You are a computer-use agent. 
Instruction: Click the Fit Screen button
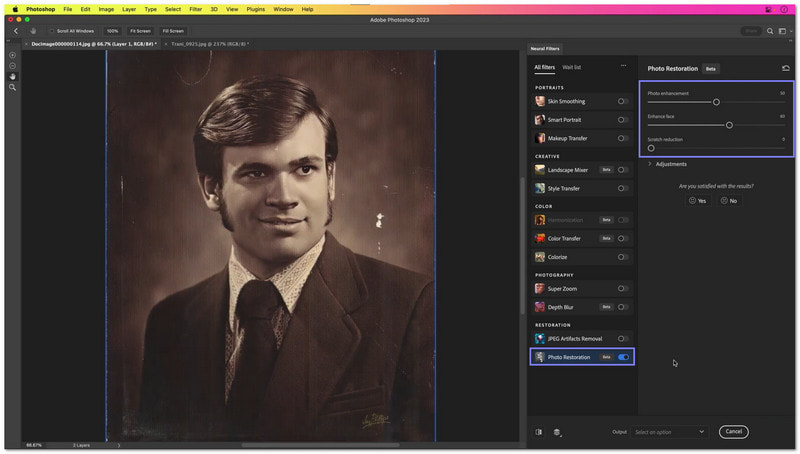tap(140, 31)
